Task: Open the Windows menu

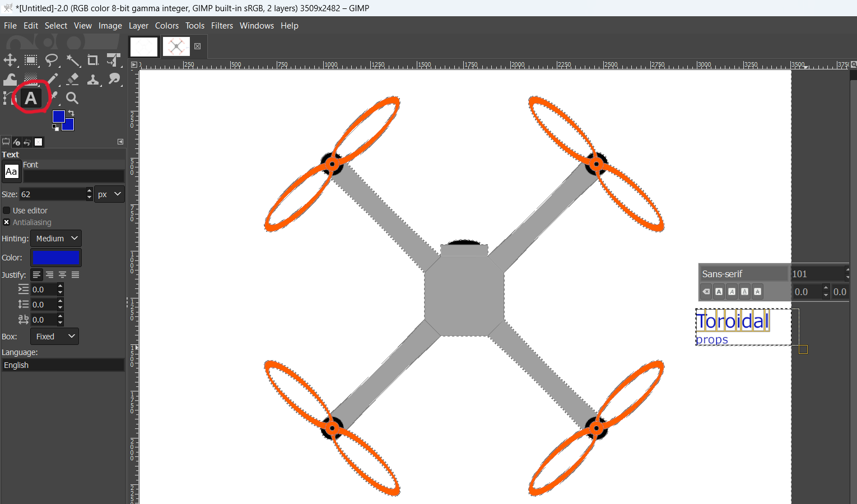Action: [x=257, y=26]
